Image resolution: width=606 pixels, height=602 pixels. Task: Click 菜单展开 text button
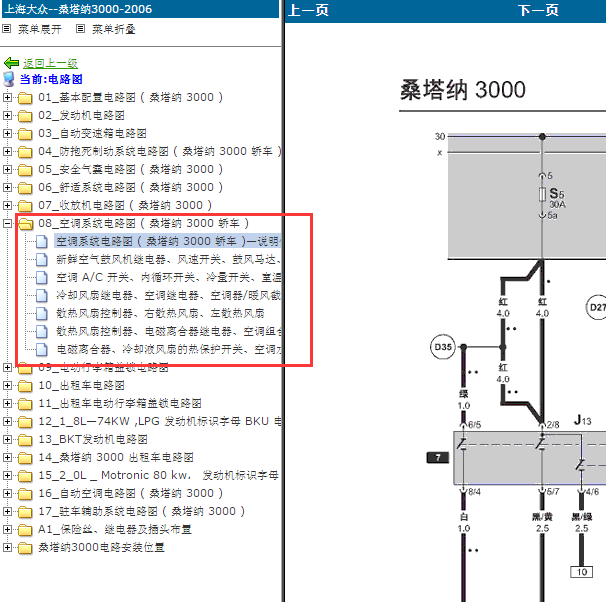[x=40, y=29]
